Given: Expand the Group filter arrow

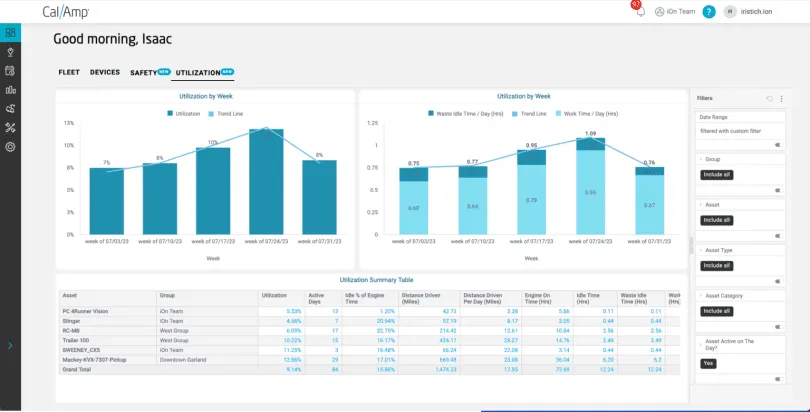Looking at the screenshot, I should click(x=702, y=160).
